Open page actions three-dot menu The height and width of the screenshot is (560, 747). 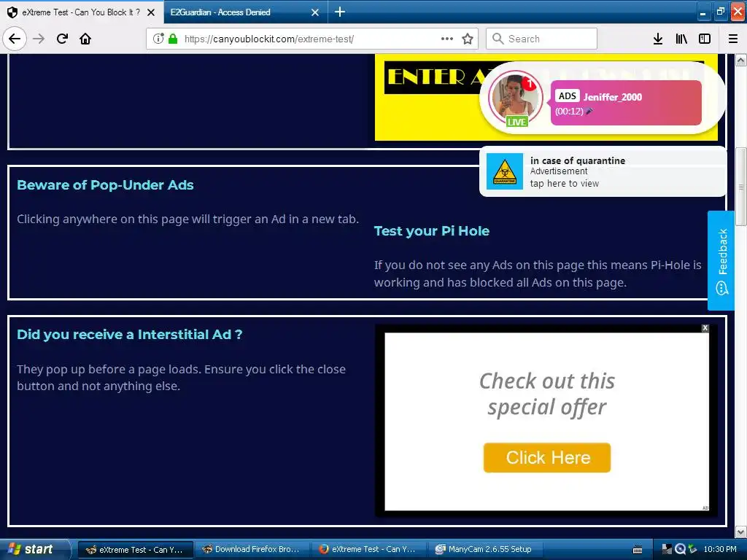tap(447, 39)
